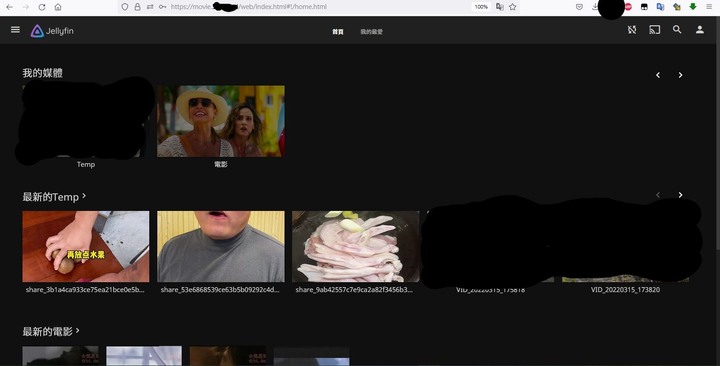This screenshot has width=720, height=366.
Task: Click the 100% zoom level indicator
Action: pyautogui.click(x=481, y=7)
